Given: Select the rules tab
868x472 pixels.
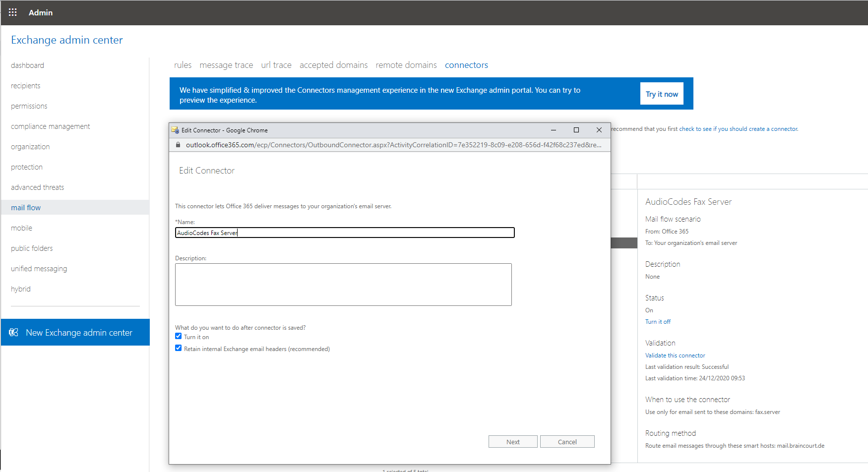Looking at the screenshot, I should [183, 65].
